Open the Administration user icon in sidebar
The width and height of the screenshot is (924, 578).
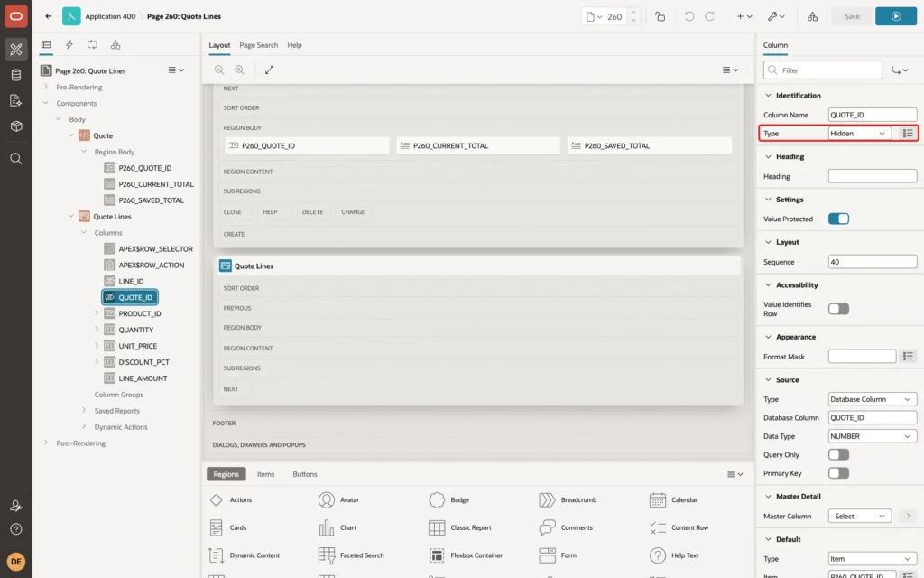(x=16, y=506)
